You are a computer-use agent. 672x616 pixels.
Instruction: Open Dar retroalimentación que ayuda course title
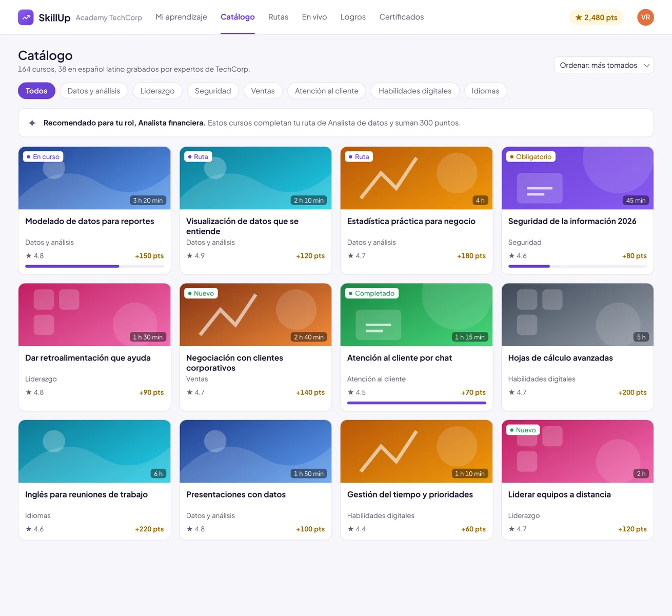pyautogui.click(x=88, y=358)
